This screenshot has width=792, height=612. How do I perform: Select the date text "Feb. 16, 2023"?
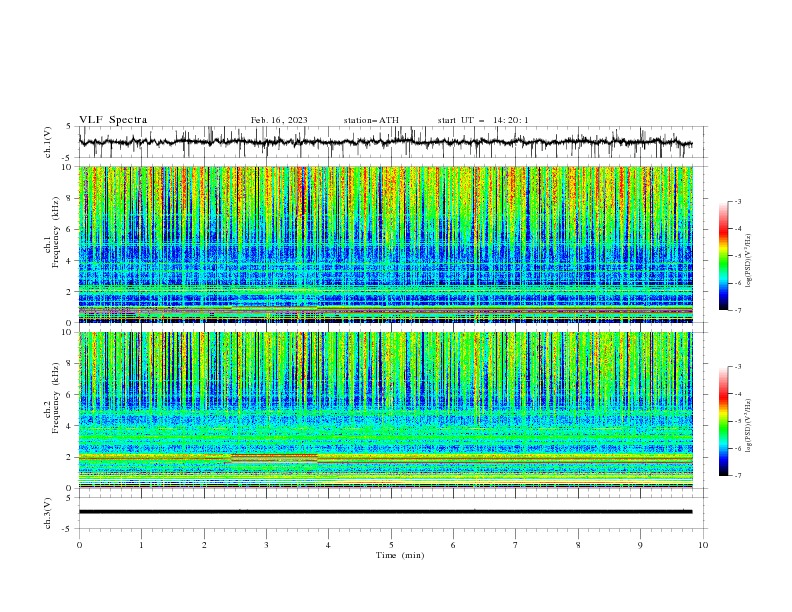[279, 120]
